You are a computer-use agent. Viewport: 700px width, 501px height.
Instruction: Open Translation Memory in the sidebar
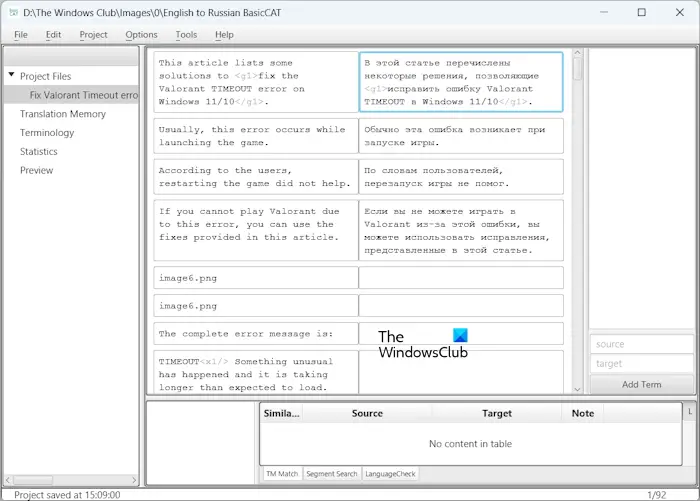point(63,114)
